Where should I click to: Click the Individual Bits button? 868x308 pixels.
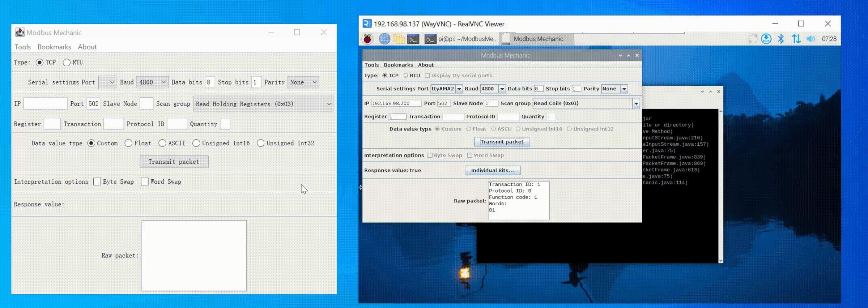click(x=493, y=170)
